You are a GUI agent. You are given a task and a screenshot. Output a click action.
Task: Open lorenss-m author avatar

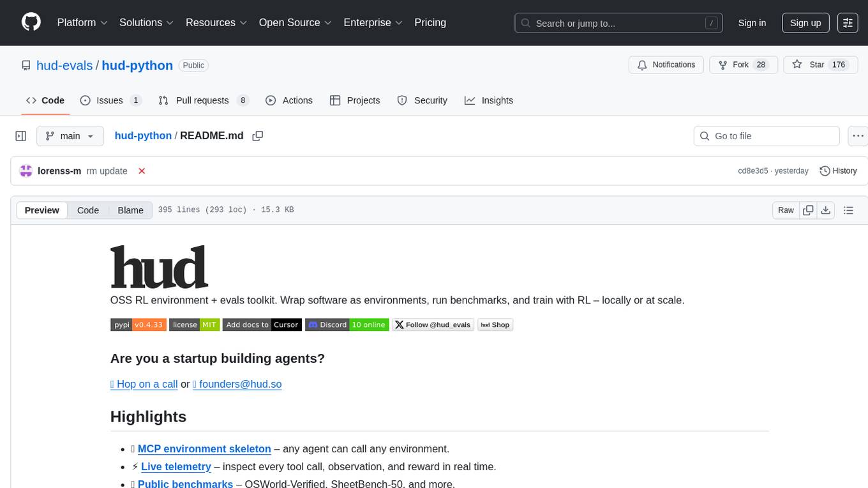tap(26, 171)
